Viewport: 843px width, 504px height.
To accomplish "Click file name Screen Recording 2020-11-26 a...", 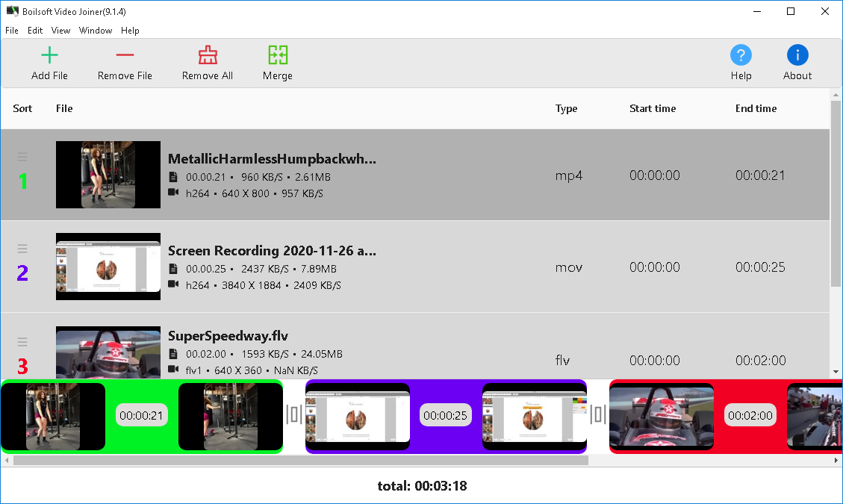I will (272, 251).
